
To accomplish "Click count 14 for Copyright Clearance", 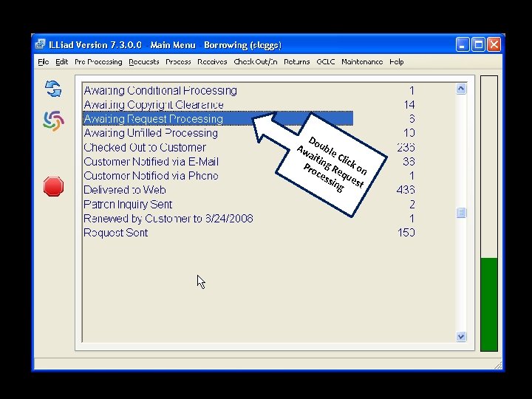I will (x=409, y=104).
